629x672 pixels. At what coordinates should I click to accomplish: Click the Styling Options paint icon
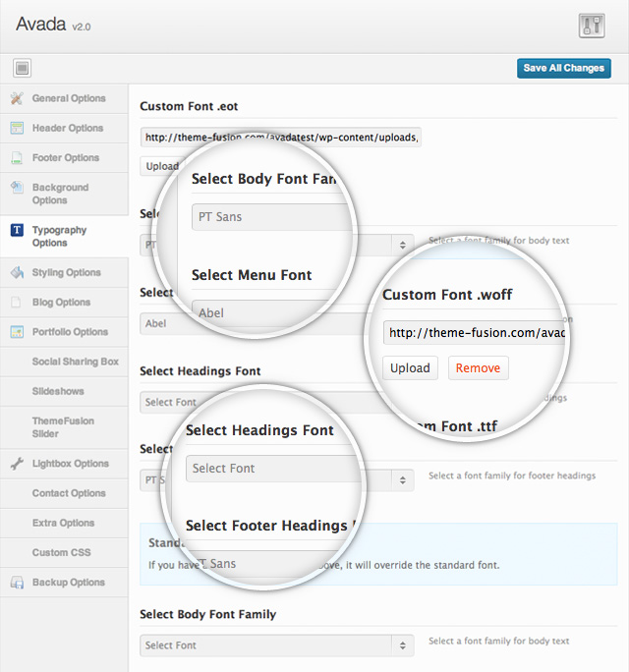pyautogui.click(x=17, y=272)
